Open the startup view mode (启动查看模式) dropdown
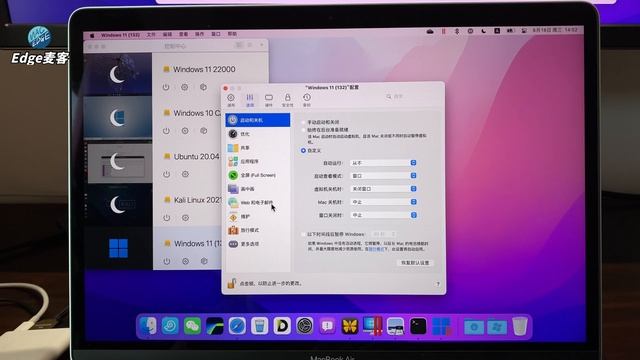 (x=383, y=176)
